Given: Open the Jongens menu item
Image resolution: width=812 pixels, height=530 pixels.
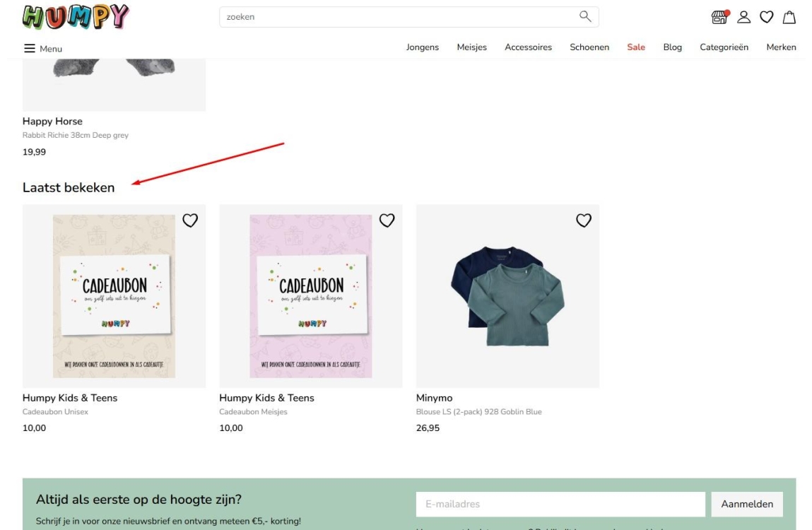Looking at the screenshot, I should 422,47.
